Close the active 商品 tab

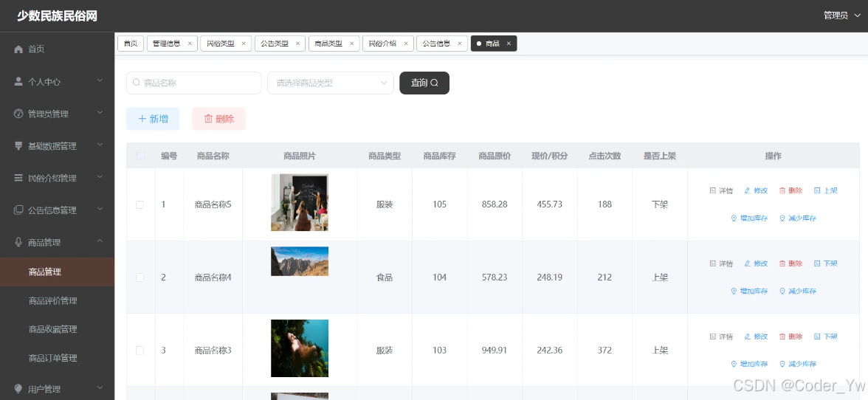[x=509, y=44]
